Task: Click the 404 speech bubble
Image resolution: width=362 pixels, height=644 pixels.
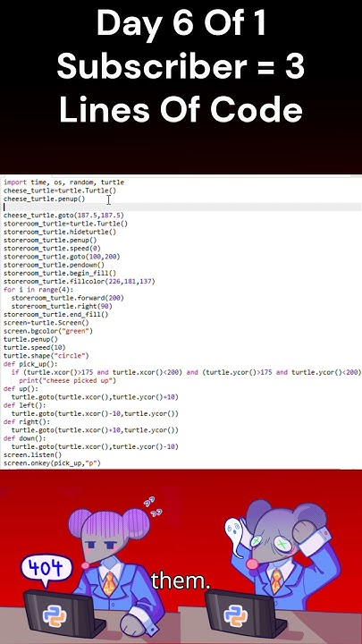Action: (x=46, y=569)
